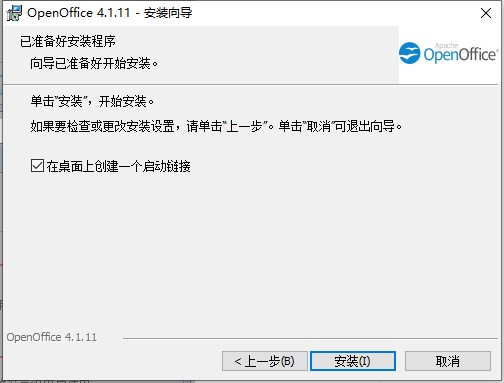
Task: Go back with the 上一步(B) button
Action: 265,361
